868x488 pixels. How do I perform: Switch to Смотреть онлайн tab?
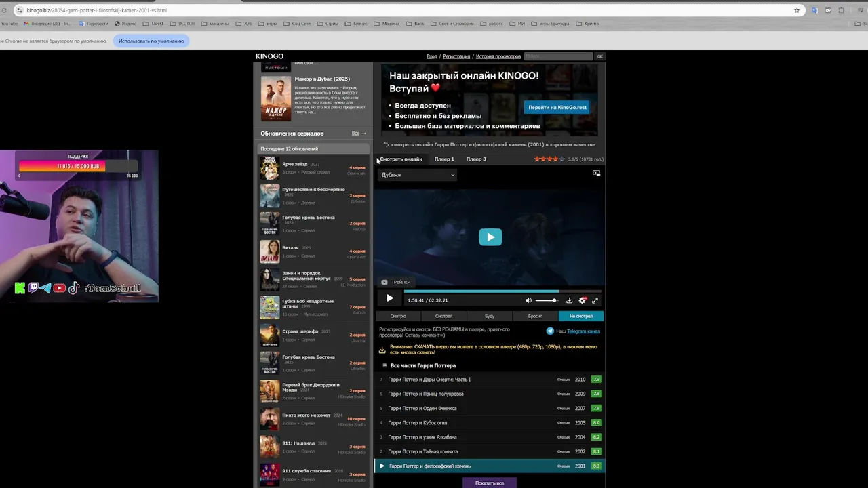pyautogui.click(x=401, y=159)
